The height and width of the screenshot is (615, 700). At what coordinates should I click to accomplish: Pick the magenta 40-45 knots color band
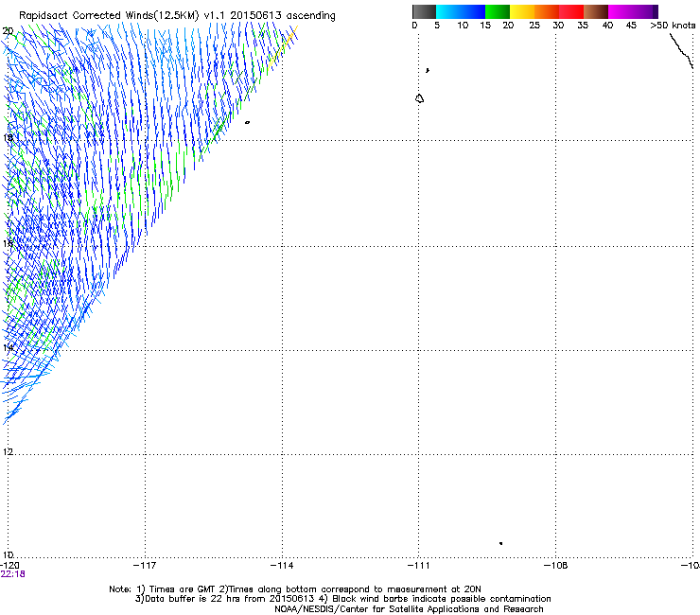(x=621, y=11)
